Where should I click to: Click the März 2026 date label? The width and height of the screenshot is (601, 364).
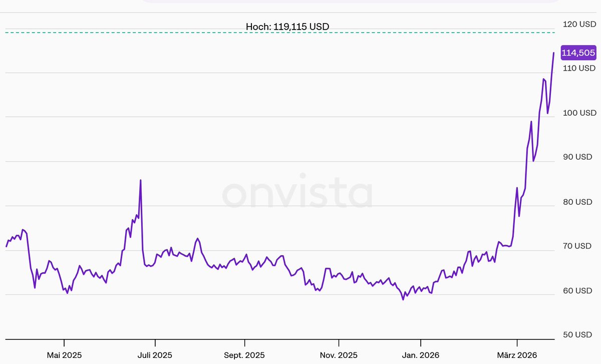[x=517, y=355]
